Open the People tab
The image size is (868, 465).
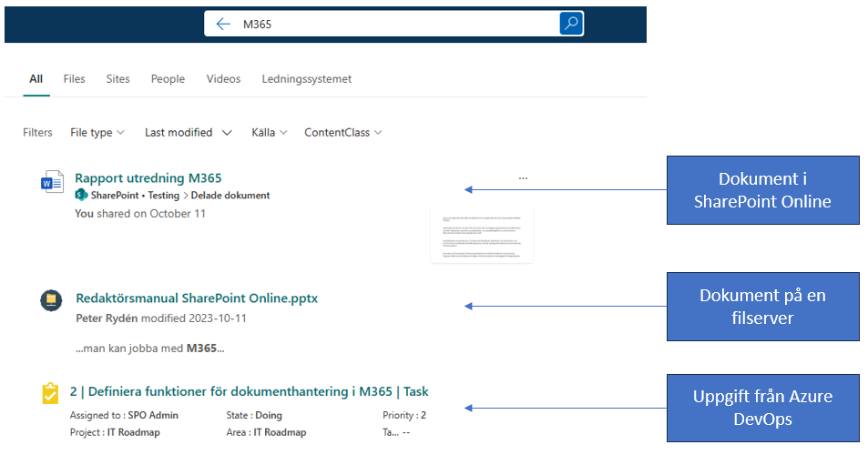pos(168,79)
